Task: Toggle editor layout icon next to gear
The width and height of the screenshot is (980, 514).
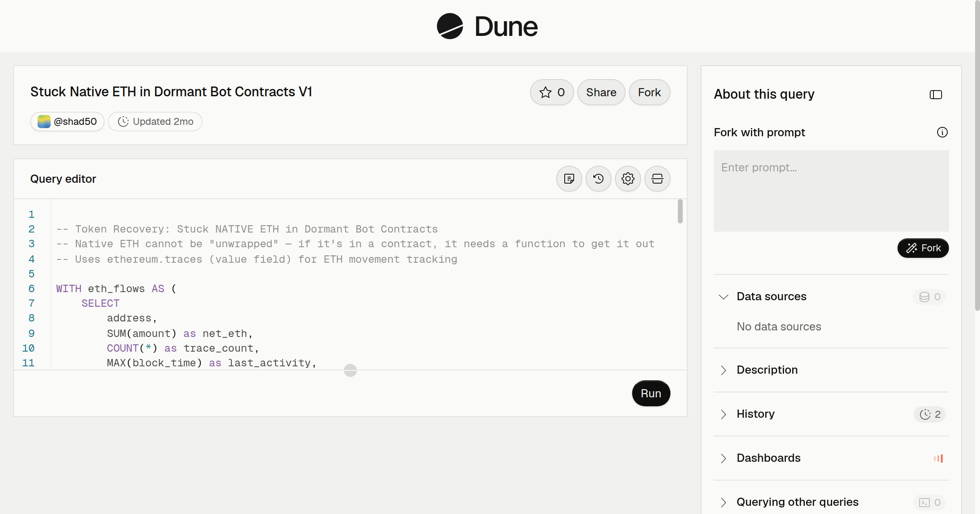Action: 657,179
